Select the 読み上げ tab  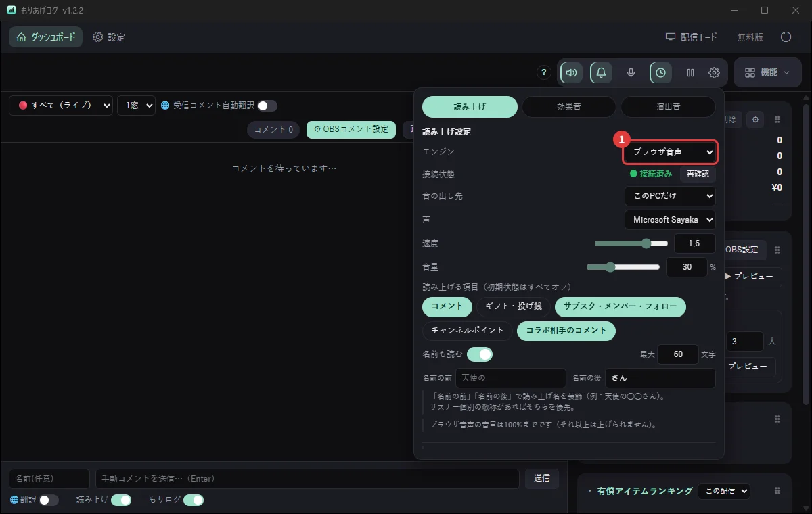tap(470, 107)
